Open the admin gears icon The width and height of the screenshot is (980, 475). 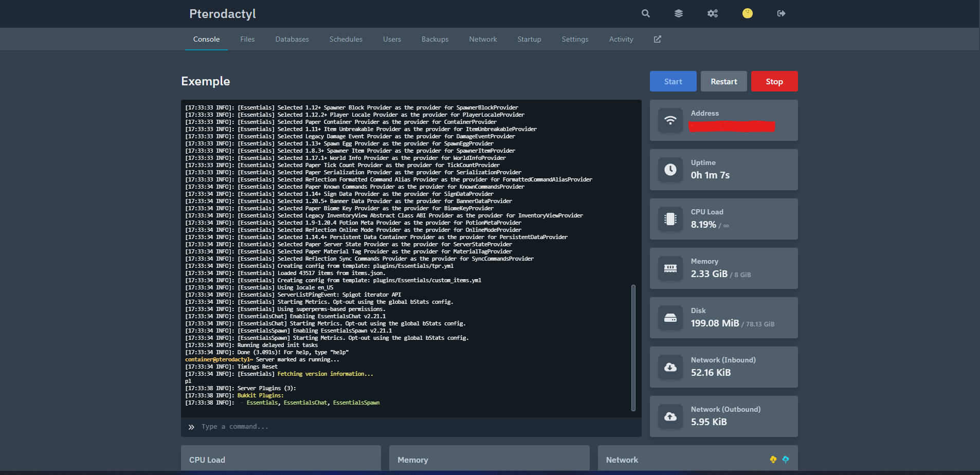713,13
